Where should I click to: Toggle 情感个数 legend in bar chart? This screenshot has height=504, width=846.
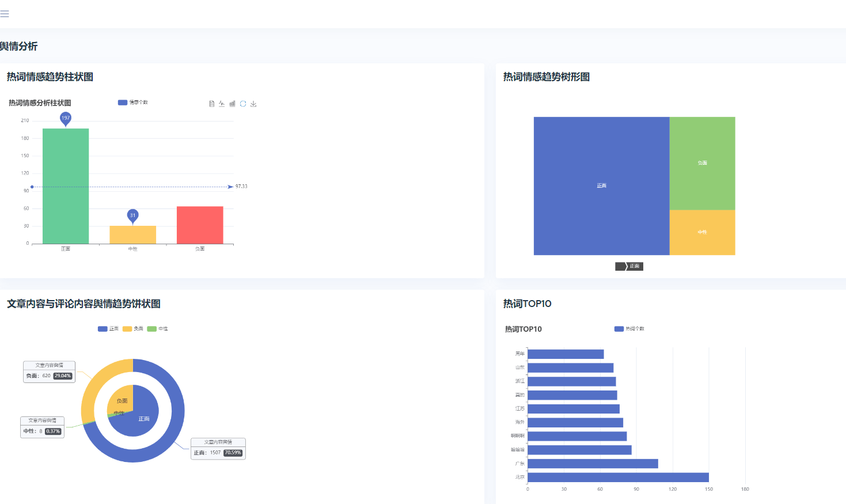pyautogui.click(x=133, y=103)
